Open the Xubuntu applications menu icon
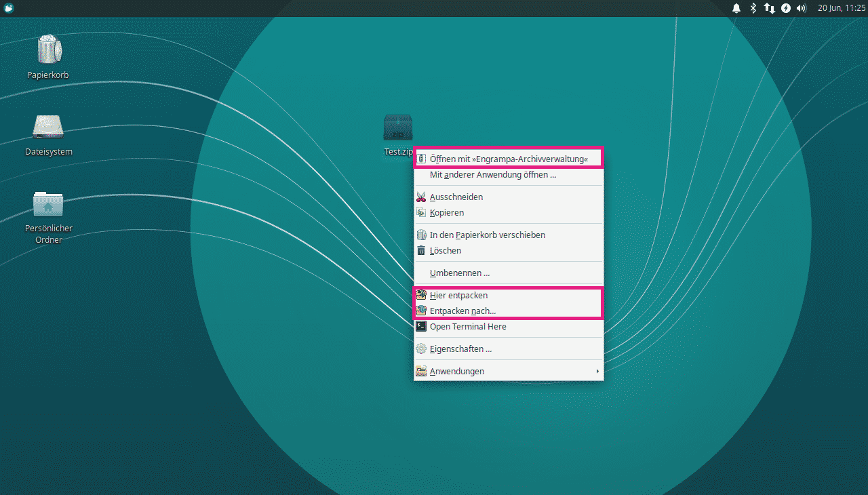Image resolution: width=868 pixels, height=495 pixels. pyautogui.click(x=8, y=8)
